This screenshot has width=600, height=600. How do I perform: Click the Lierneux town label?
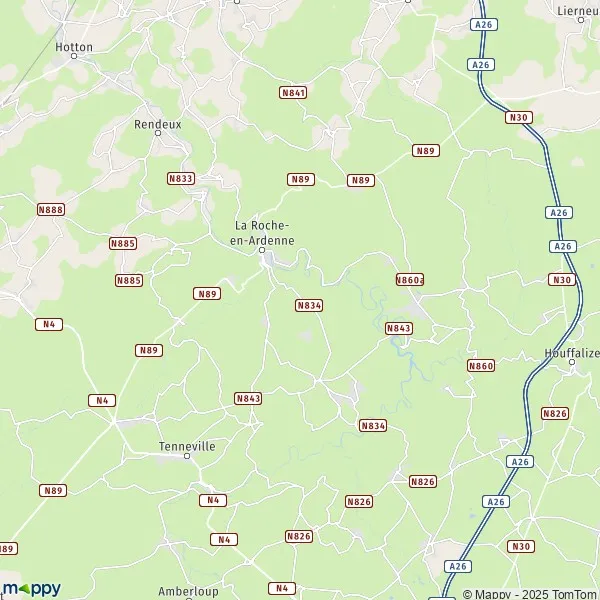[x=579, y=11]
